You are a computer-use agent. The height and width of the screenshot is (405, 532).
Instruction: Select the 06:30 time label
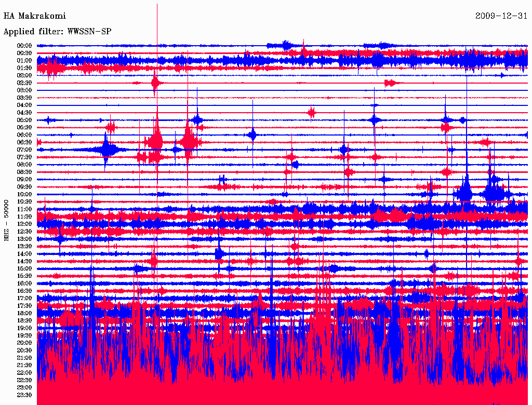(x=24, y=142)
